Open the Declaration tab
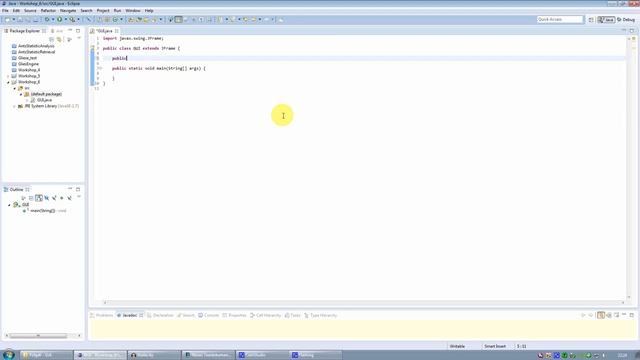This screenshot has height=360, width=640. [x=160, y=316]
